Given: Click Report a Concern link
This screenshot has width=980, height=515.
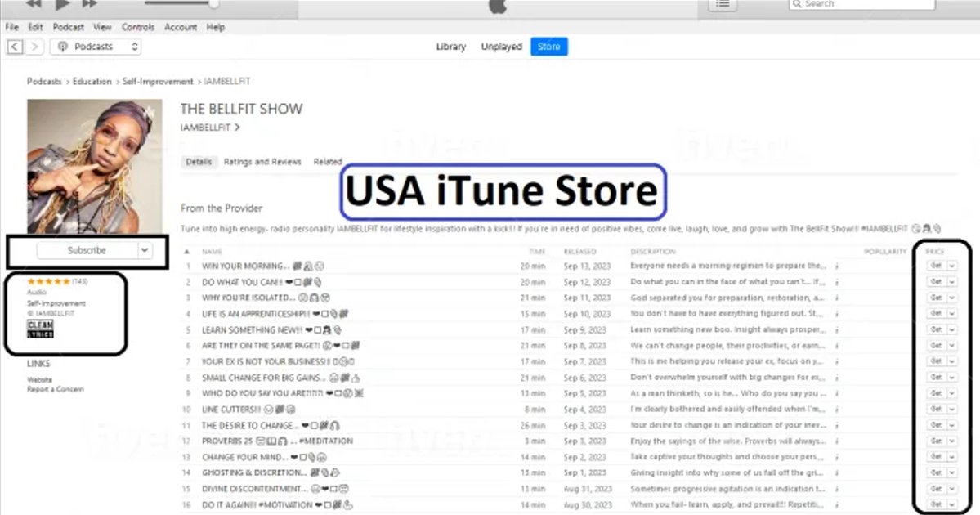Looking at the screenshot, I should tap(55, 389).
